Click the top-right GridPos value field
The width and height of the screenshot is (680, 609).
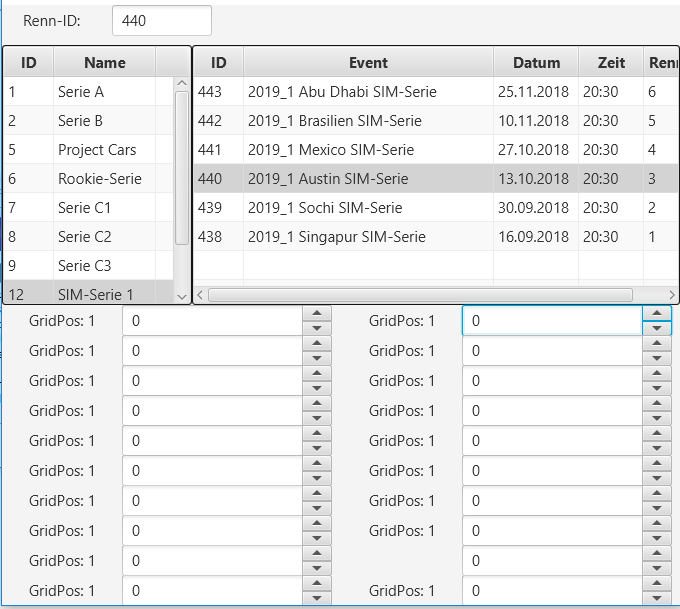pos(551,321)
